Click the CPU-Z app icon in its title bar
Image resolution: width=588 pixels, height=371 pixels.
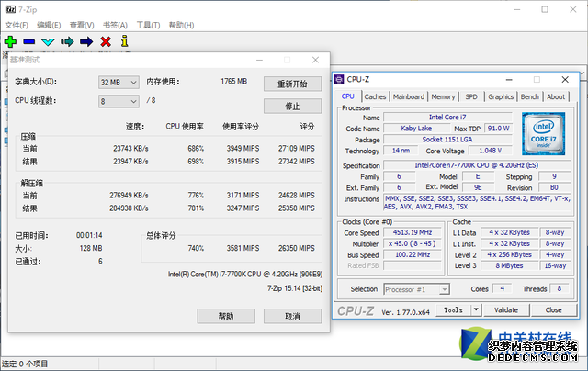point(339,80)
